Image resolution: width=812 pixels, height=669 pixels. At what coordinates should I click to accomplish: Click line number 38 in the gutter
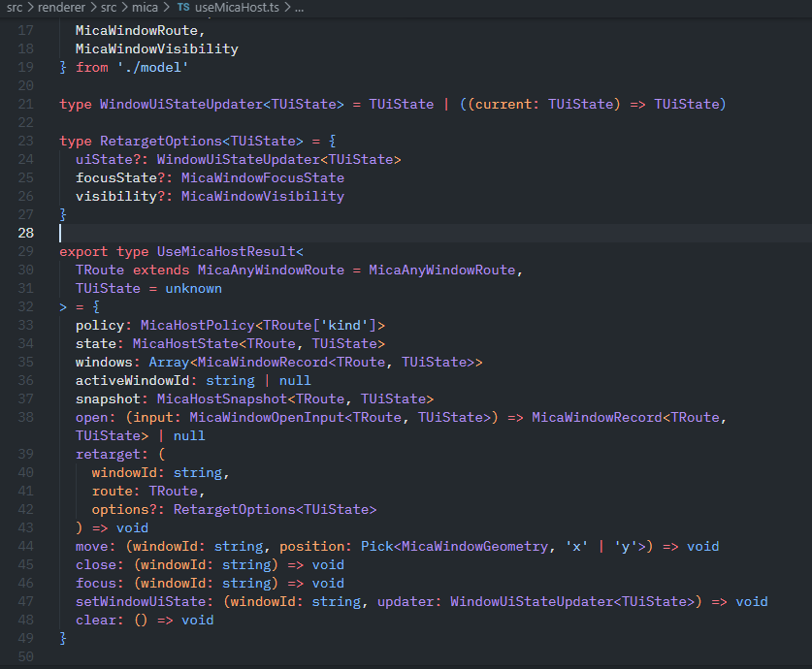(26, 417)
